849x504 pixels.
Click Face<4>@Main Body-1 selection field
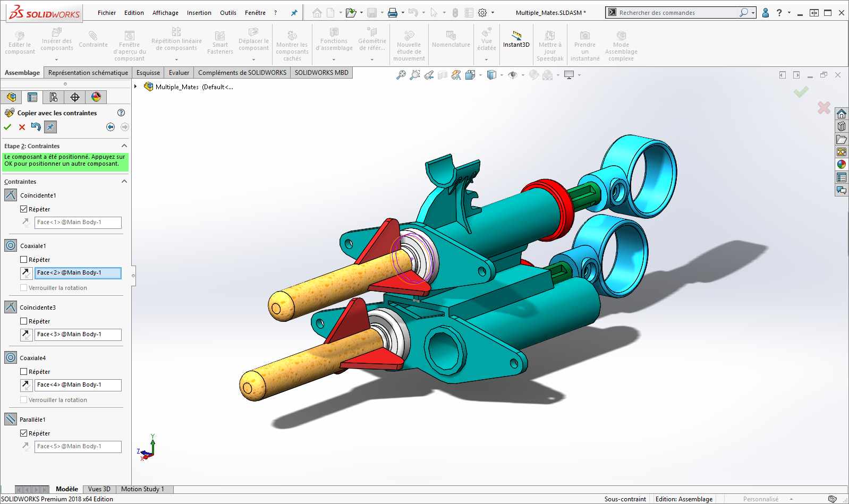point(78,385)
